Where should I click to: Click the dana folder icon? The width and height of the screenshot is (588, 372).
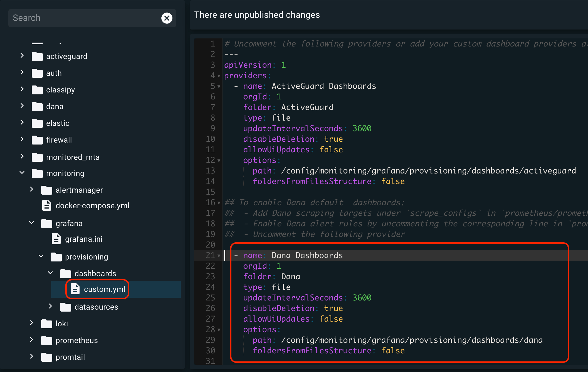pyautogui.click(x=37, y=107)
